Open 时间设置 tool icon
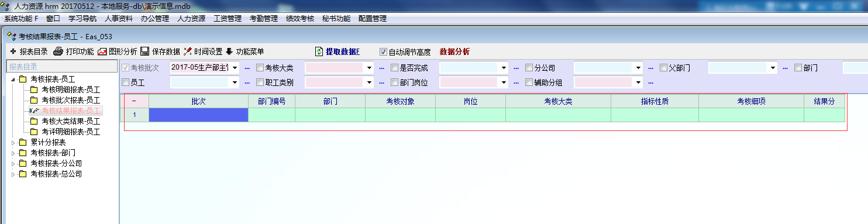This screenshot has width=868, height=224. pyautogui.click(x=188, y=51)
